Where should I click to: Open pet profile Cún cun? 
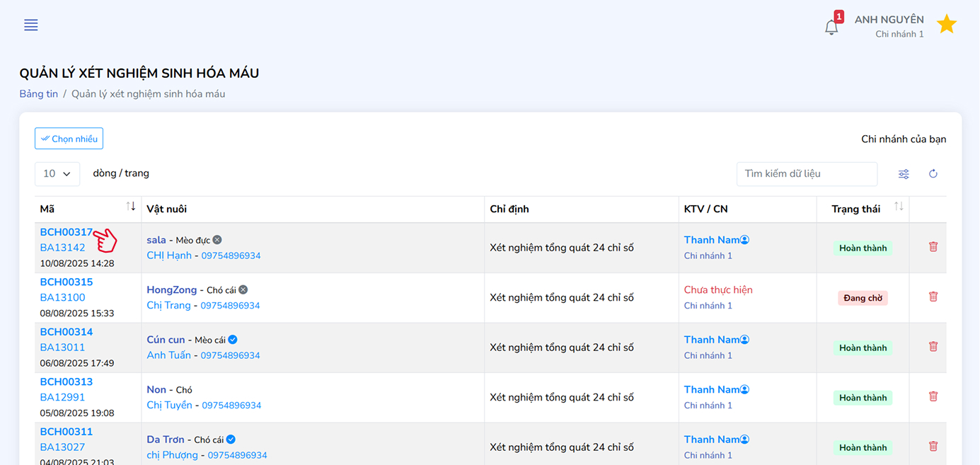[166, 340]
